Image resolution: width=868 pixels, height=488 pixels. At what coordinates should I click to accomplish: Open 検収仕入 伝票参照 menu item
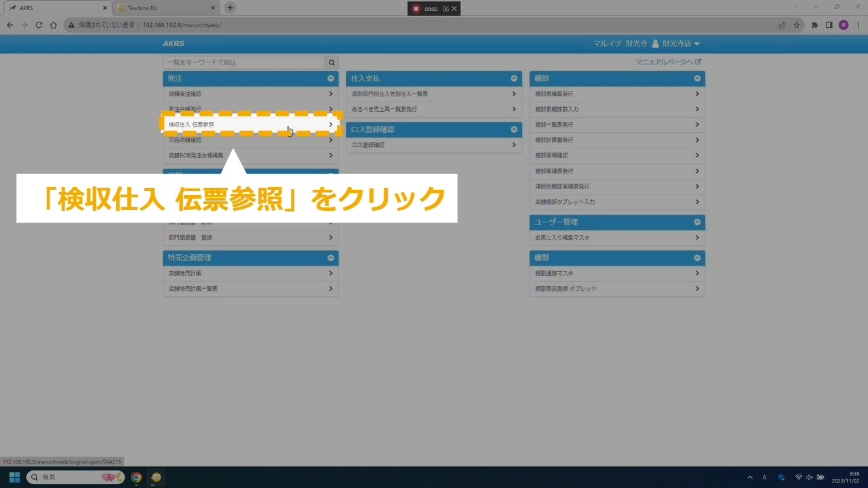(251, 125)
